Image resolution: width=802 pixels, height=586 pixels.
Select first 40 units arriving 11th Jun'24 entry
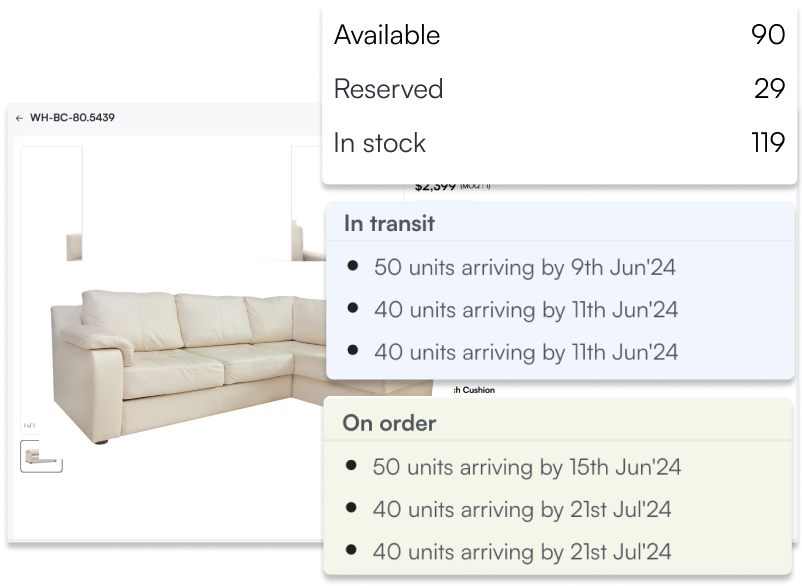pos(525,310)
